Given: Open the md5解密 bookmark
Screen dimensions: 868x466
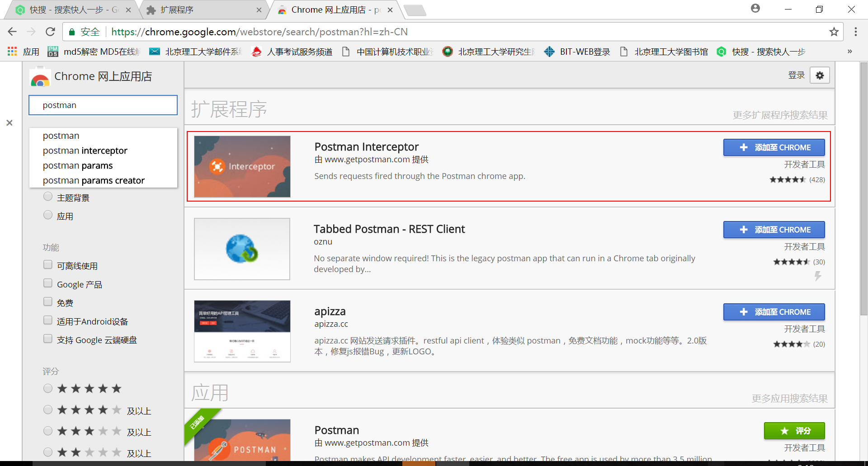Looking at the screenshot, I should (94, 52).
